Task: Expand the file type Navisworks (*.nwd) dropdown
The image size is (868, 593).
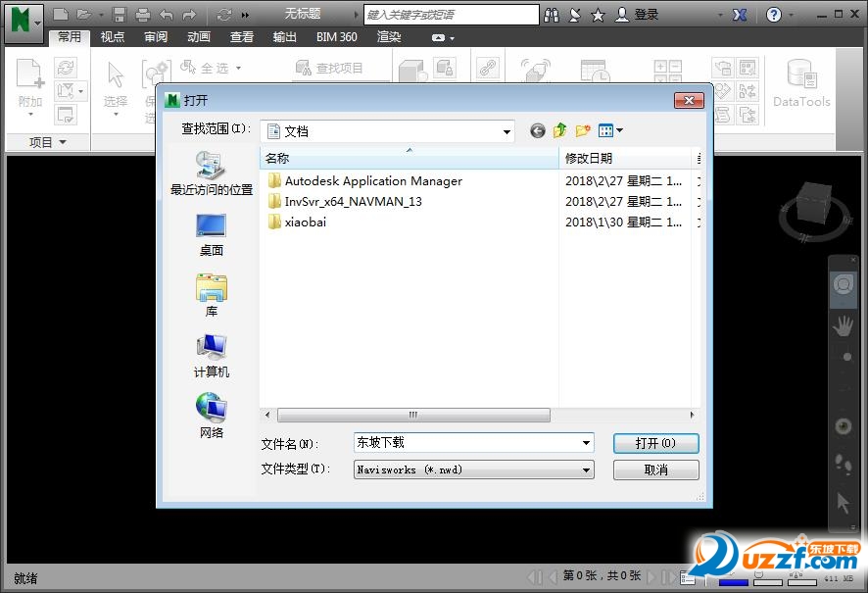Action: [586, 470]
